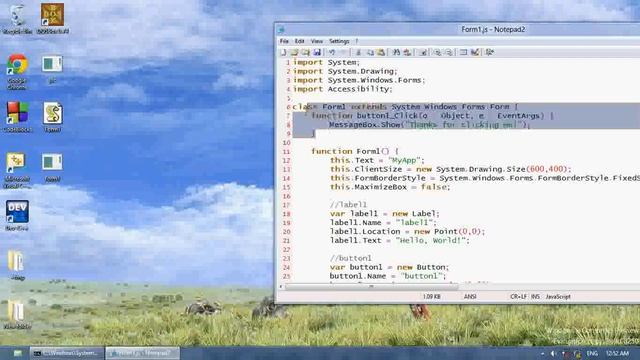640x360 pixels.
Task: Click the 'var label1 = new Label;' line
Action: (x=384, y=214)
